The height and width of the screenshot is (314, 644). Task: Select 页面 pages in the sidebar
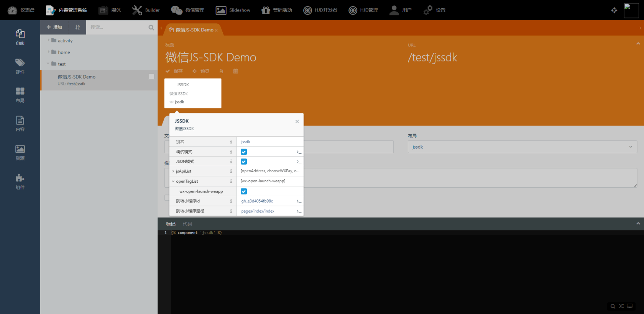(x=20, y=37)
